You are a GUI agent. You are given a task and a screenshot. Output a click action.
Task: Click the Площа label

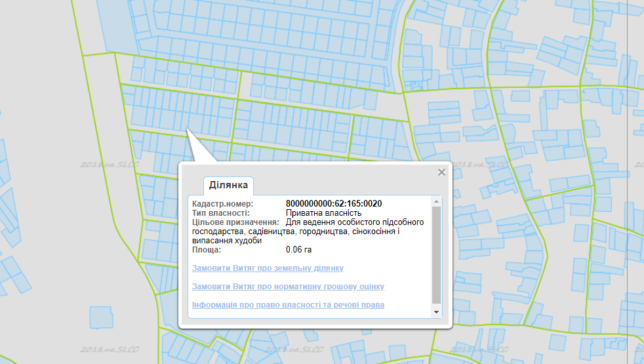206,250
